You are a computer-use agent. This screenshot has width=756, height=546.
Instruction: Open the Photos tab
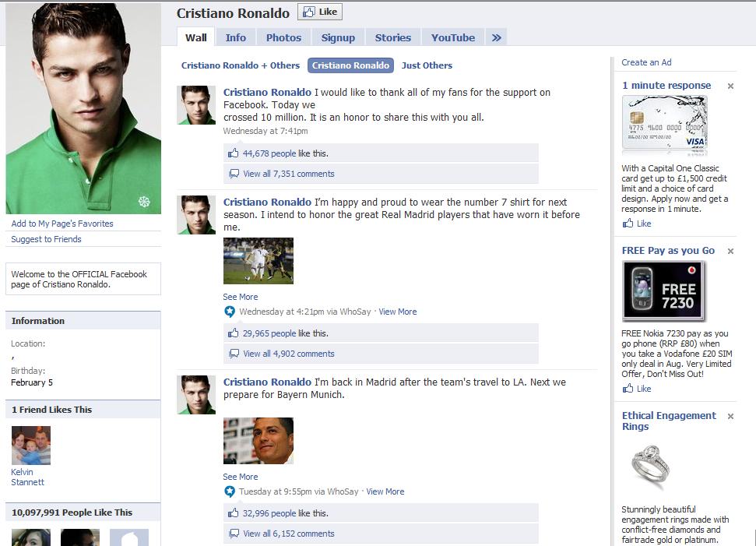point(283,37)
